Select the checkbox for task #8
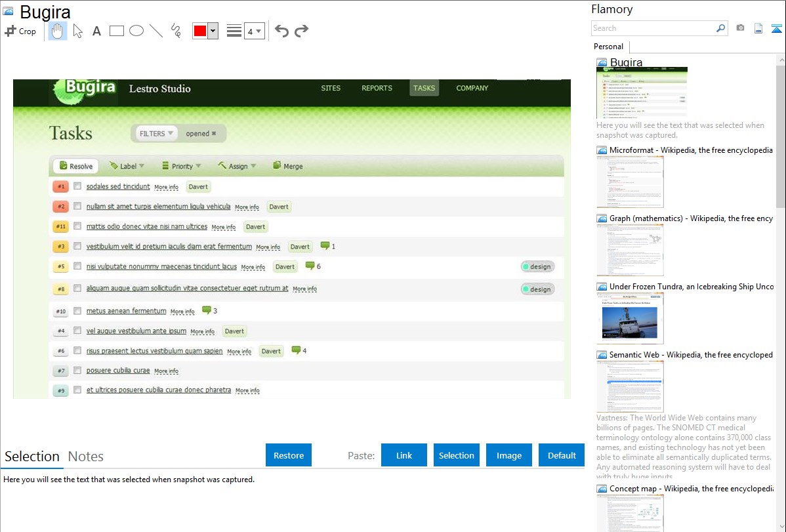The height and width of the screenshot is (532, 786). tap(77, 289)
